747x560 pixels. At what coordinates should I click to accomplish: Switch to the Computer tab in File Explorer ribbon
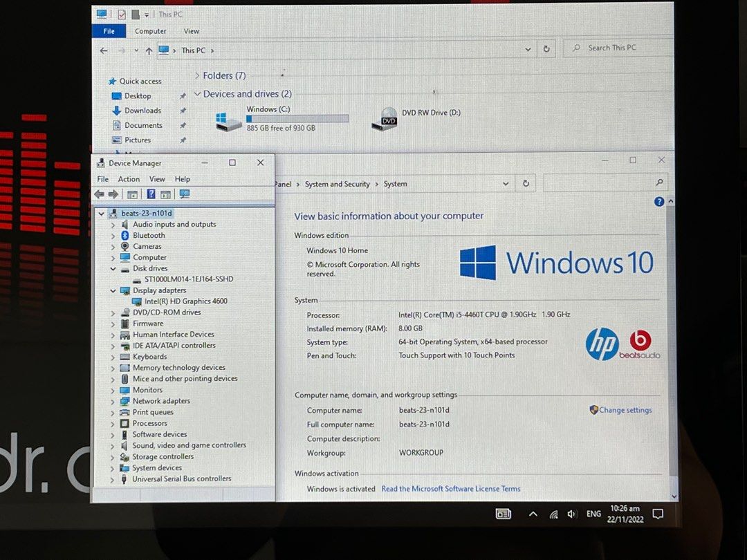click(x=150, y=30)
